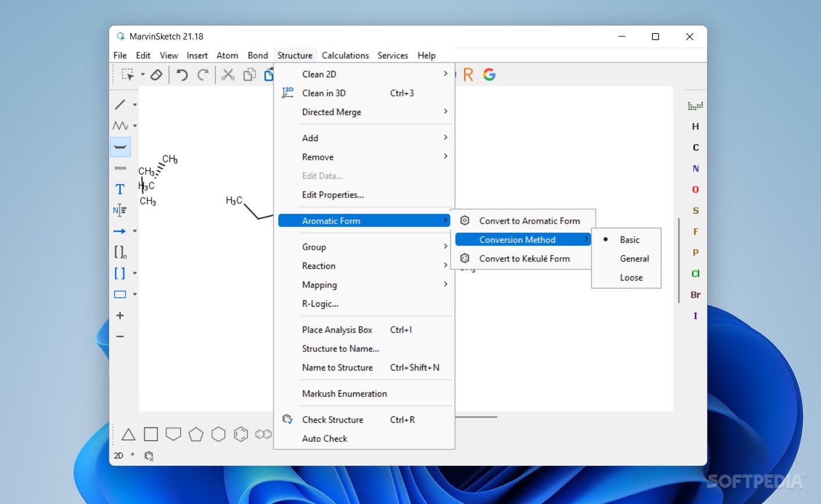This screenshot has width=821, height=504.
Task: Click the Cut scissors icon
Action: [228, 74]
